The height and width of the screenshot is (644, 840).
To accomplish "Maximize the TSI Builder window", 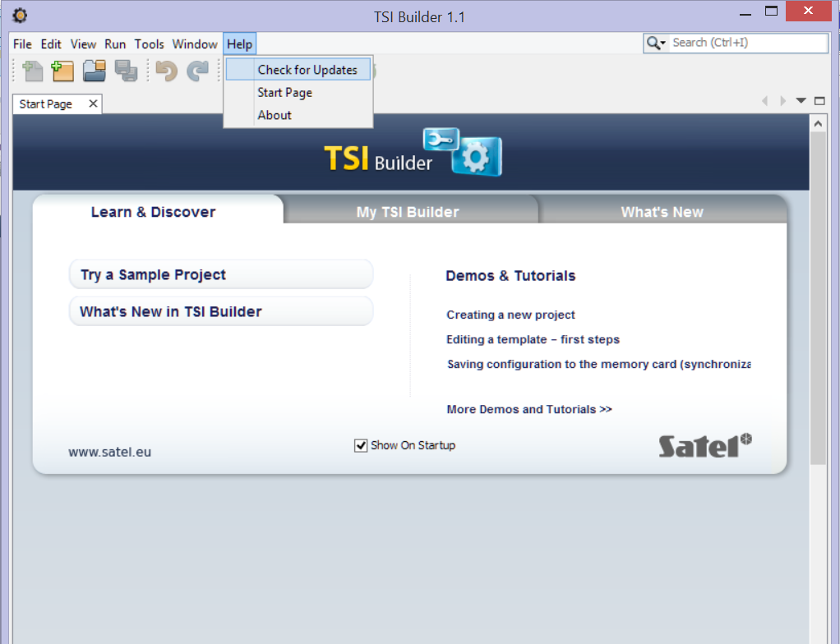I will point(772,11).
